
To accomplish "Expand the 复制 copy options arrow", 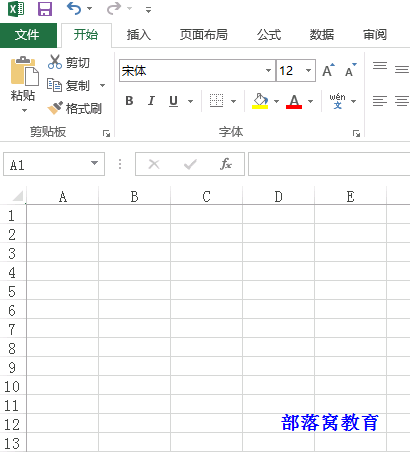I will pyautogui.click(x=103, y=86).
